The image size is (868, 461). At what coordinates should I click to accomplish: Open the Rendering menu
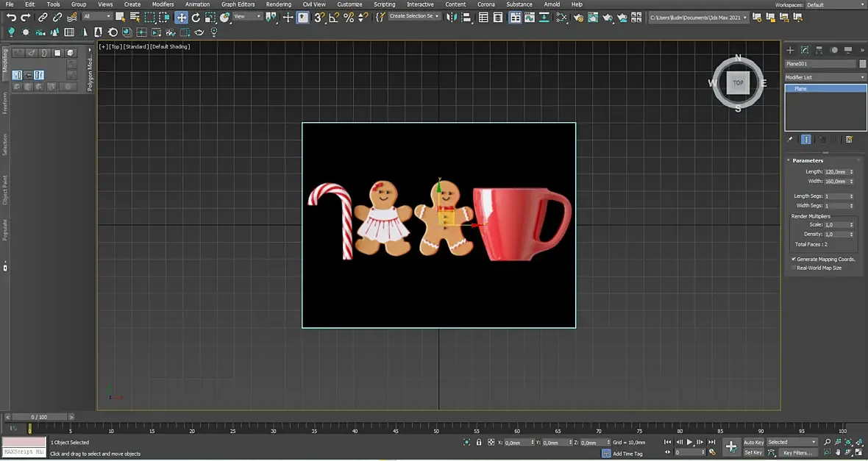tap(279, 4)
